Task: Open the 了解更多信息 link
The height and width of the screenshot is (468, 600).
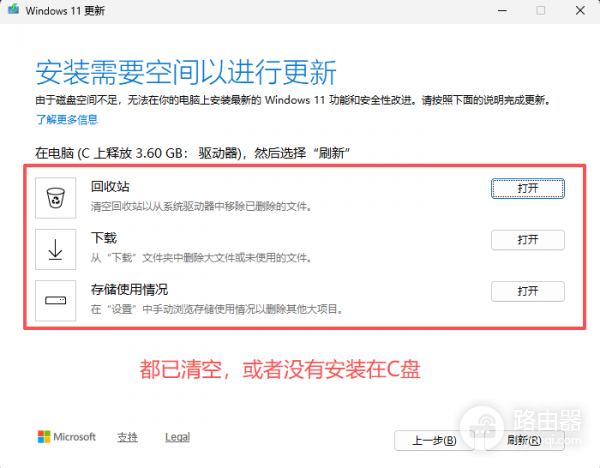Action: click(x=67, y=120)
